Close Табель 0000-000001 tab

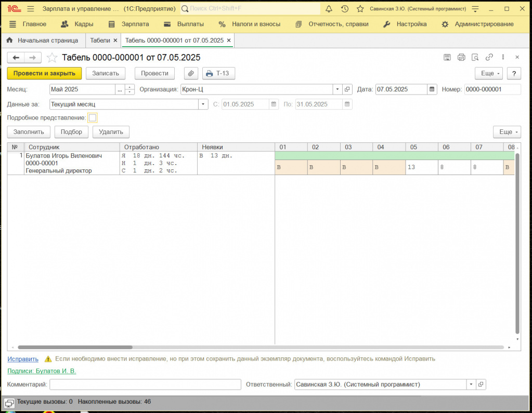tap(229, 41)
